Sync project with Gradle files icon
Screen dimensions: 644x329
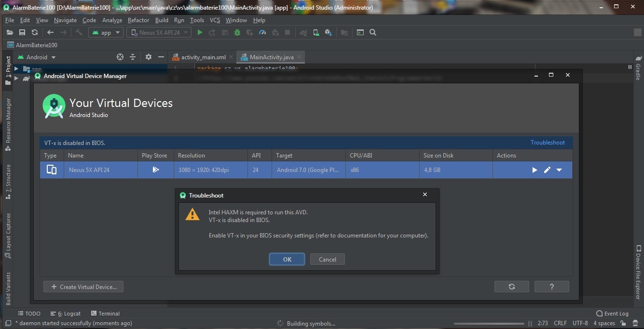[x=303, y=32]
